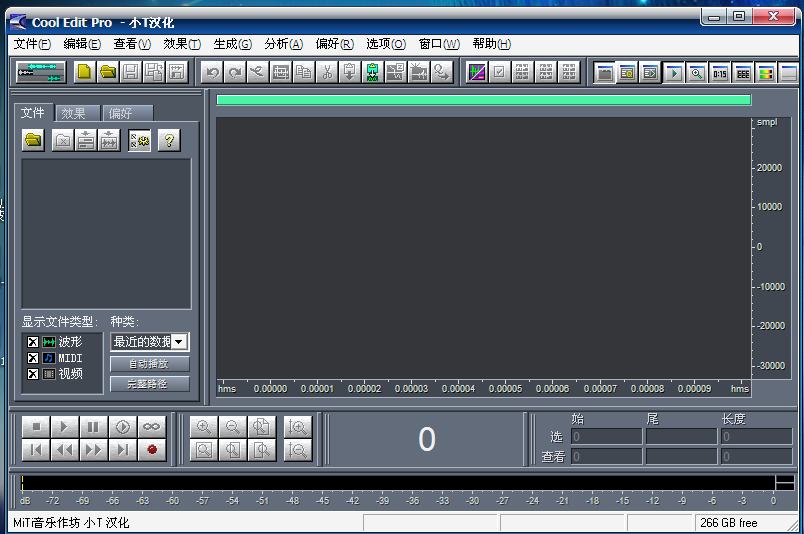
Task: Click the selection 长度 input field
Action: [x=756, y=437]
